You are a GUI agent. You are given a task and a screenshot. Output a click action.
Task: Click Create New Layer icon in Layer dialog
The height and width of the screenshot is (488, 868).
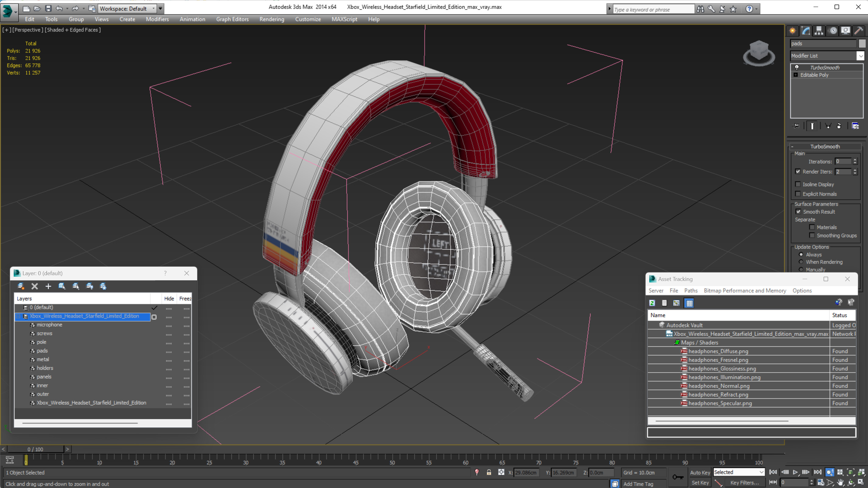tap(21, 286)
